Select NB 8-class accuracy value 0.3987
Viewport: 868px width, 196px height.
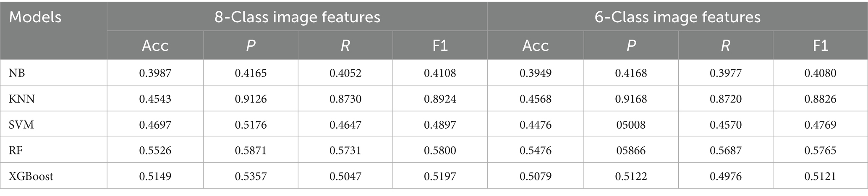[155, 73]
